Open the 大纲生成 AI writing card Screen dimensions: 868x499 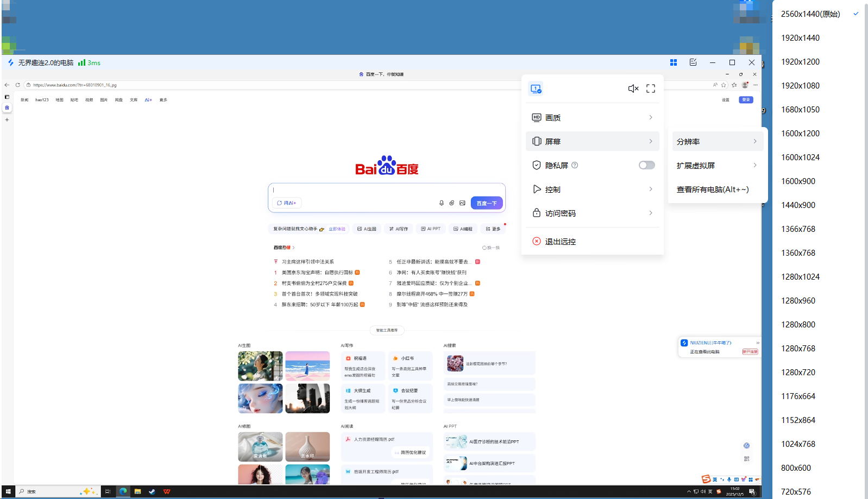coord(363,399)
